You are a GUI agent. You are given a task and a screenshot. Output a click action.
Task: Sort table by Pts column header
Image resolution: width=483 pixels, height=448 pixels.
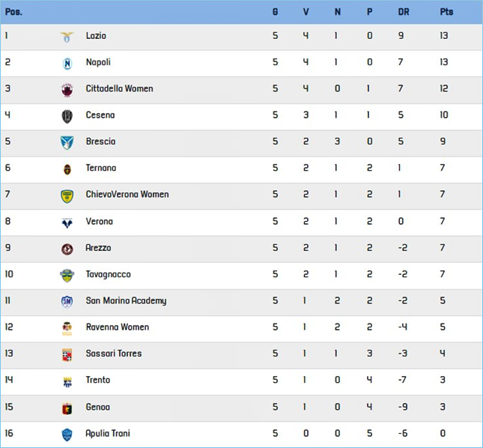tap(446, 12)
